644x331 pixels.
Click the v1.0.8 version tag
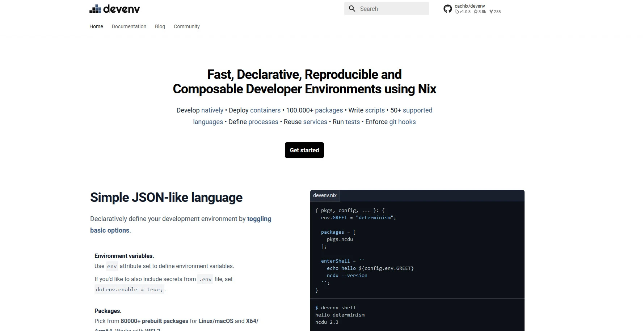pyautogui.click(x=463, y=12)
